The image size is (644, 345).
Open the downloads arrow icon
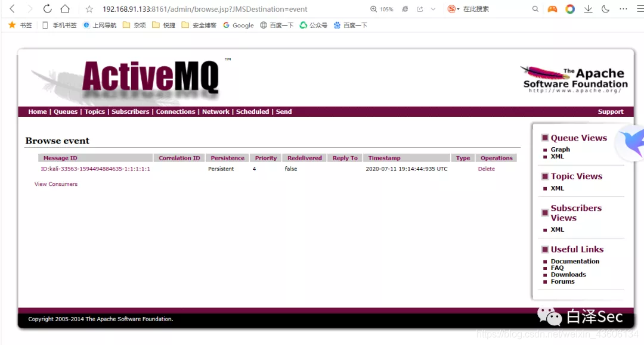pyautogui.click(x=588, y=8)
